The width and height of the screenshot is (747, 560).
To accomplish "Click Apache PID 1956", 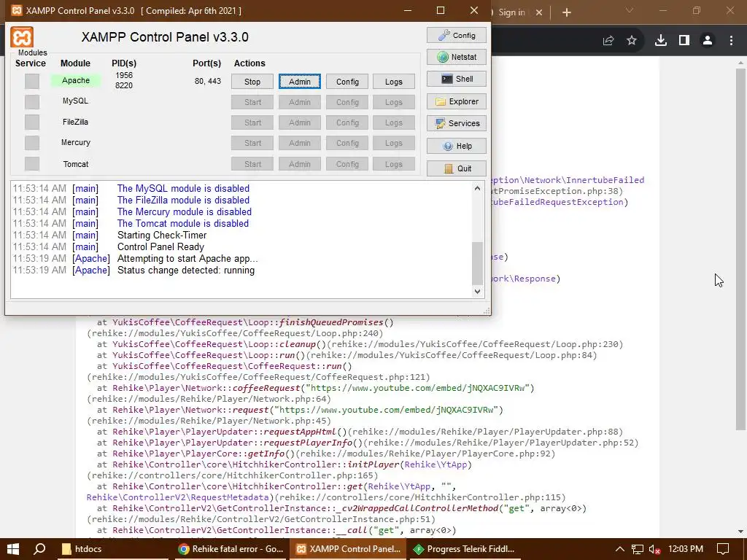I will [x=124, y=75].
